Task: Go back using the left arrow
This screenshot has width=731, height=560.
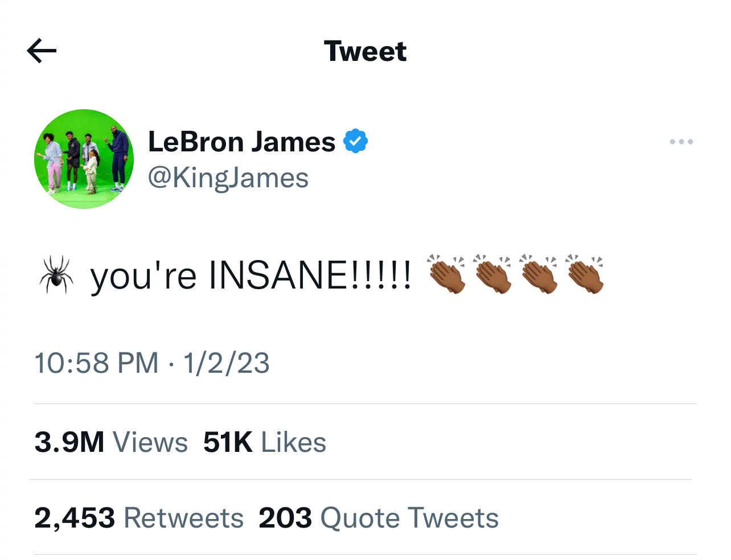Action: [x=42, y=51]
